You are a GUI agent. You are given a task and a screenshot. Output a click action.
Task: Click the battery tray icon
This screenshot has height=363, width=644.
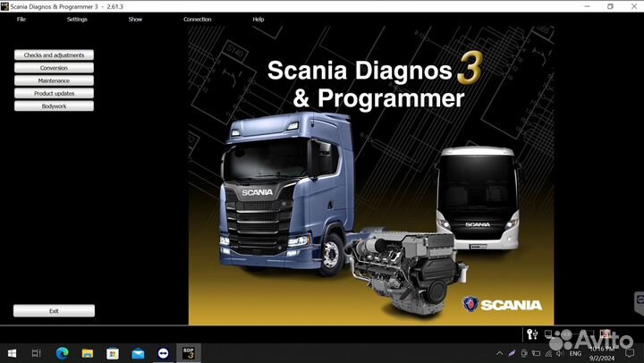pos(537,353)
